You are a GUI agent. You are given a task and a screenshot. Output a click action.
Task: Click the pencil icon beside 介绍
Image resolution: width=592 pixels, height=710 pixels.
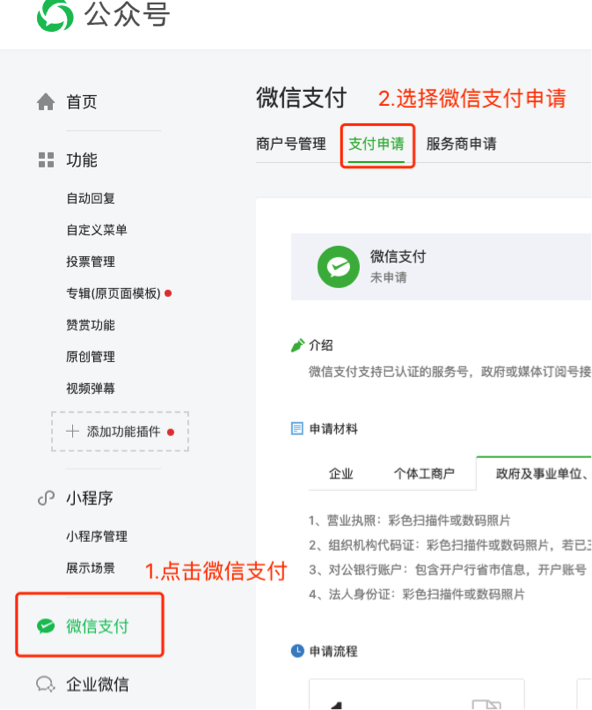(297, 345)
